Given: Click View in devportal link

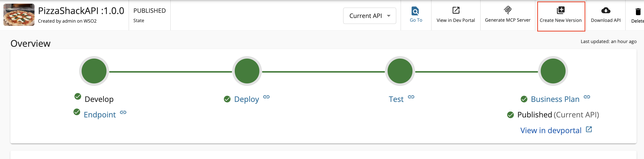Looking at the screenshot, I should pos(551,130).
